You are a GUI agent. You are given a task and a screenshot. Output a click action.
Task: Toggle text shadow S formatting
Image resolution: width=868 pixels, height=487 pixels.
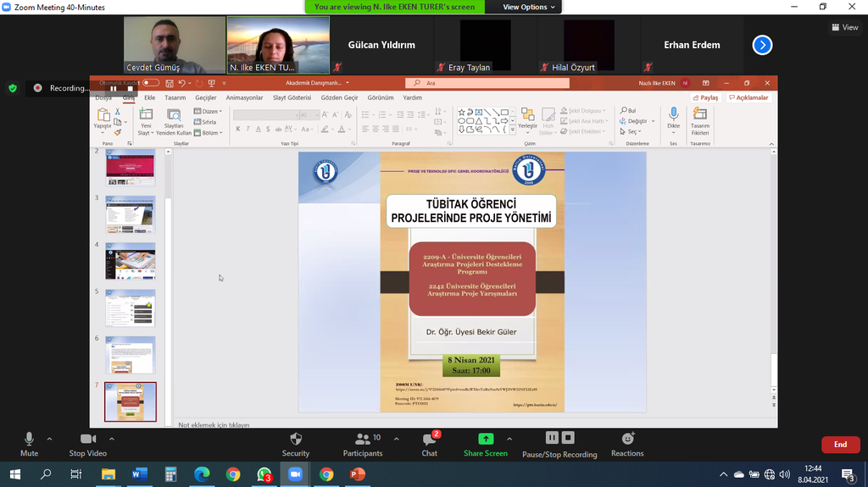[268, 129]
